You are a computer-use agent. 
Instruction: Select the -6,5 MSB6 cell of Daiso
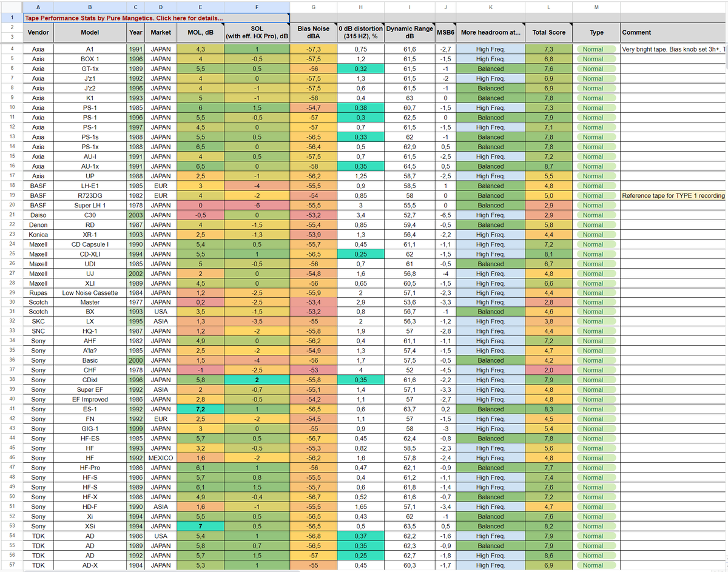[445, 215]
